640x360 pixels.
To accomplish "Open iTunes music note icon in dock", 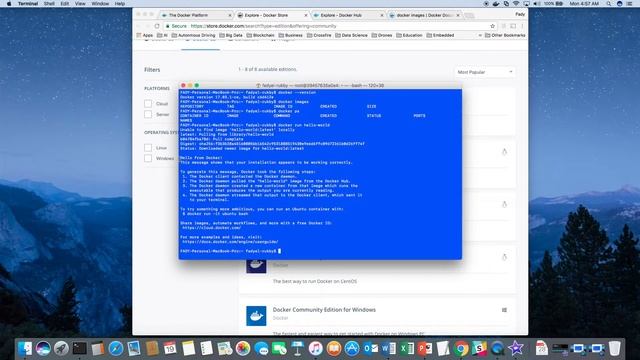I will [x=316, y=348].
